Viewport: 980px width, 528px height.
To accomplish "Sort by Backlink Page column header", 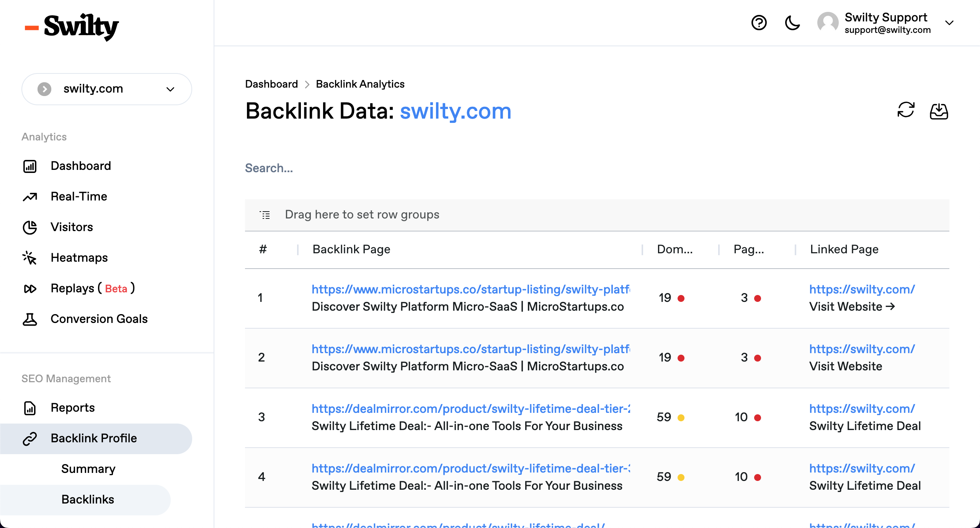I will 351,249.
